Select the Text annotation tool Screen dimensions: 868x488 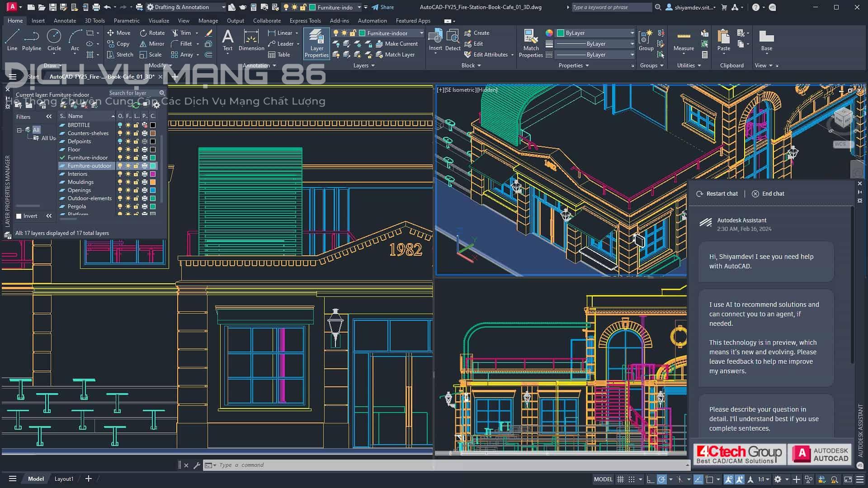(x=227, y=40)
